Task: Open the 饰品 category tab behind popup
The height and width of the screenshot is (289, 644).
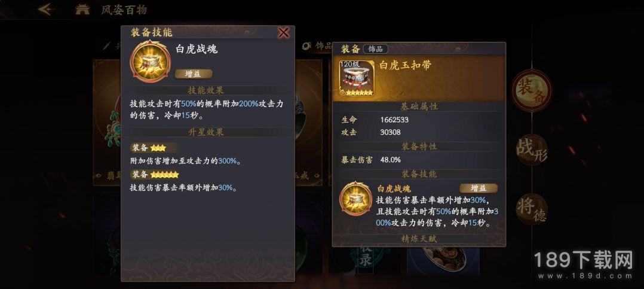Action: click(318, 45)
